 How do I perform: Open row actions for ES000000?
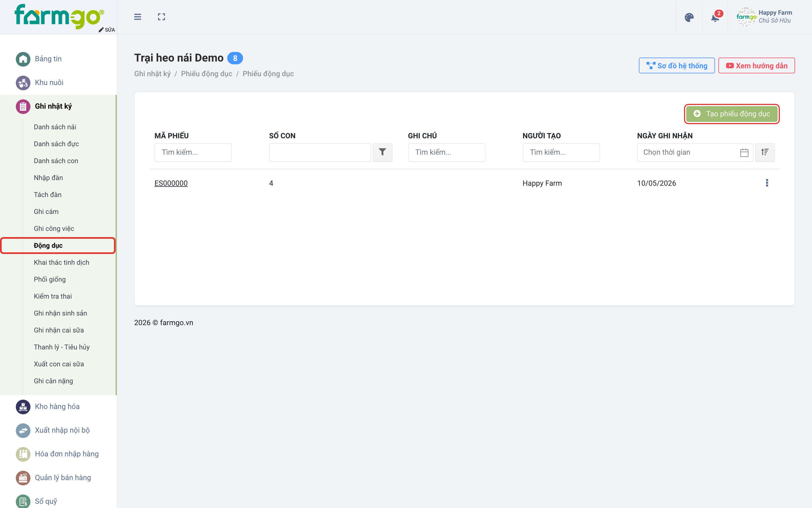767,183
